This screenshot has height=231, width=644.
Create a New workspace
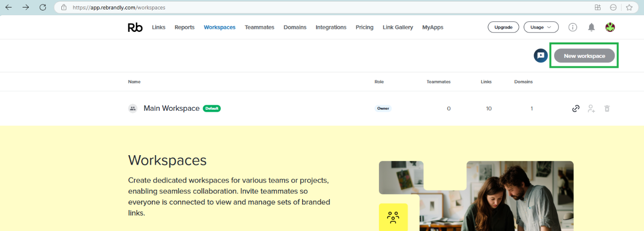click(x=584, y=56)
